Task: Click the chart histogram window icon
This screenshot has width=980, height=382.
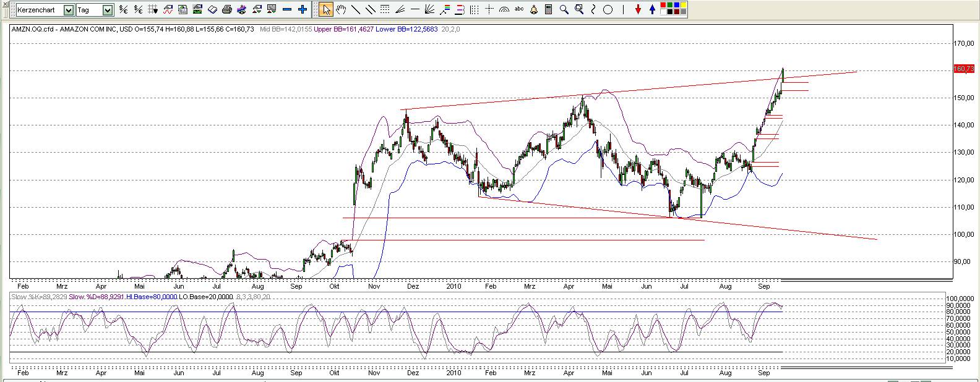Action: coord(183,9)
